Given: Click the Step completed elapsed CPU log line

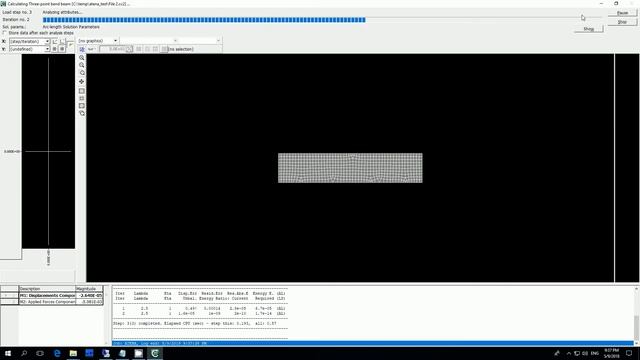Looking at the screenshot, I should [x=195, y=323].
